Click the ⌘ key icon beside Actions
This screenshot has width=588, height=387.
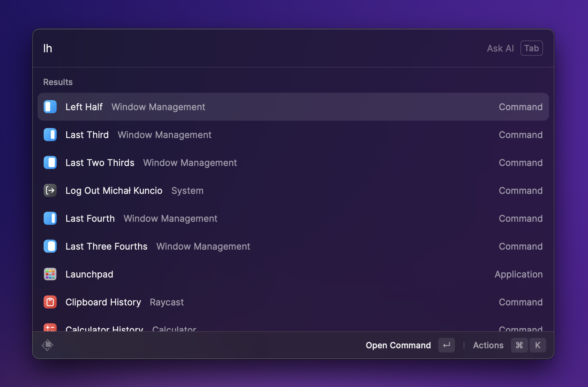[519, 345]
